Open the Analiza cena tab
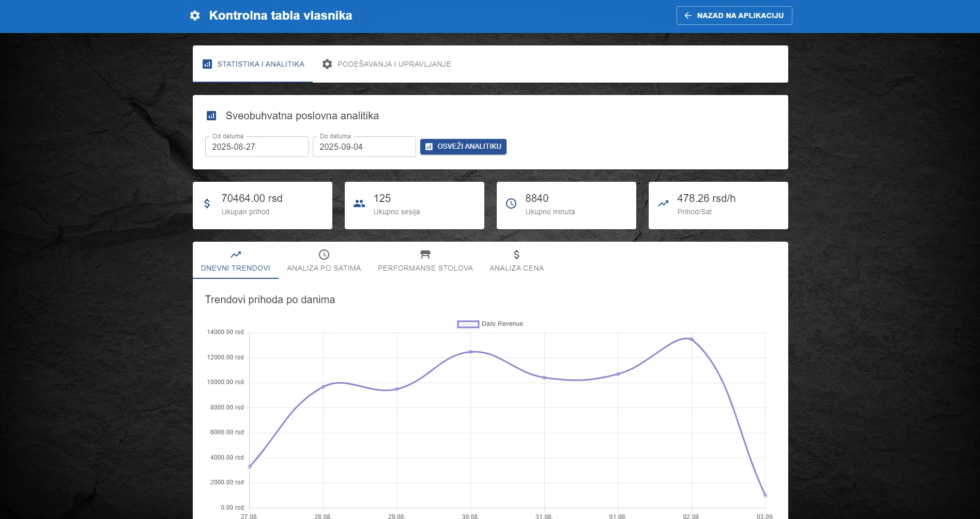Image resolution: width=980 pixels, height=519 pixels. [516, 261]
